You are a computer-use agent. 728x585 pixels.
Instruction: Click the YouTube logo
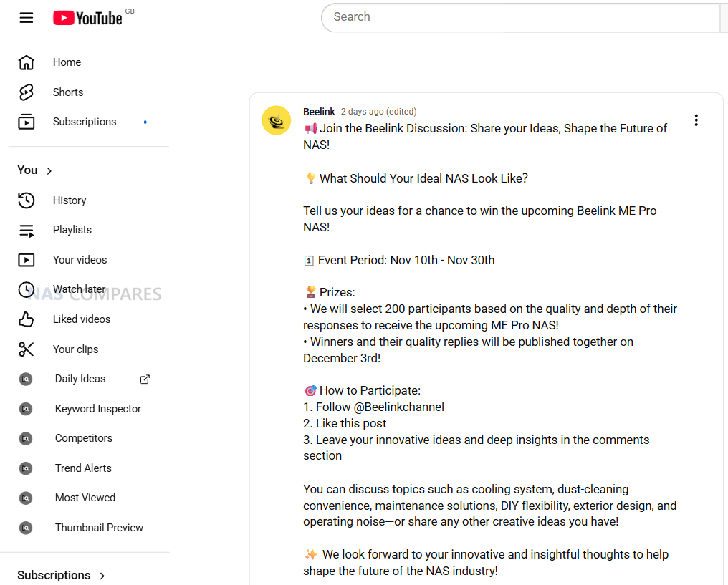88,19
